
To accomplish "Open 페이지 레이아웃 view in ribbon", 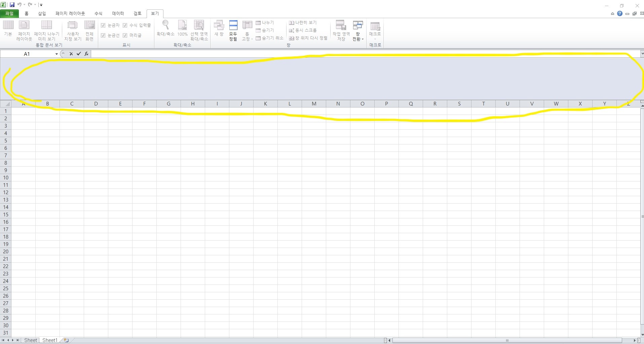I will 24,31.
